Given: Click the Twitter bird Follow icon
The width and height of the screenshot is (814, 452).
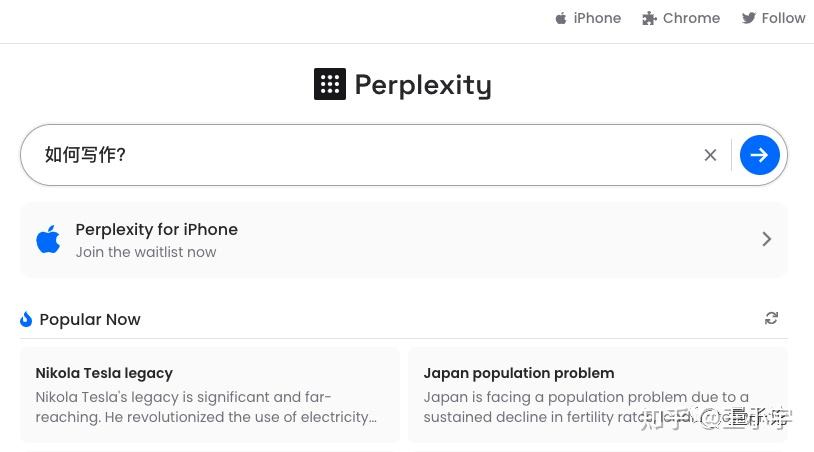Looking at the screenshot, I should click(749, 18).
